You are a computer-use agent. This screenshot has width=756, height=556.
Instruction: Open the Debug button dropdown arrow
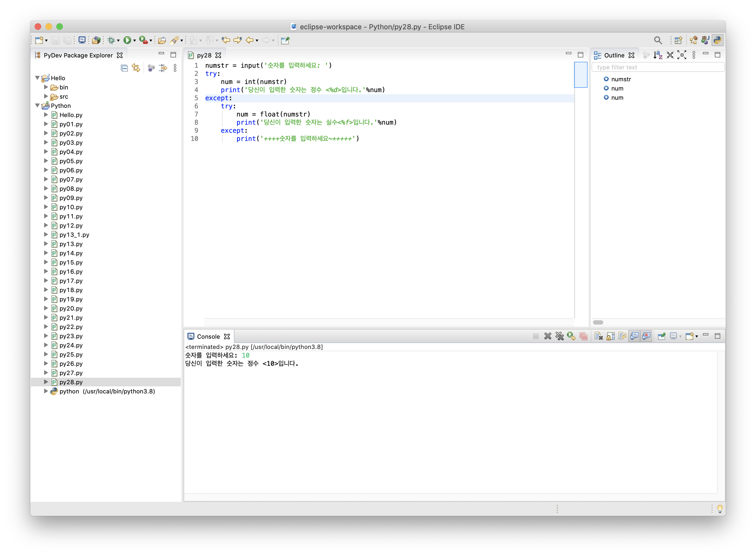click(x=118, y=41)
